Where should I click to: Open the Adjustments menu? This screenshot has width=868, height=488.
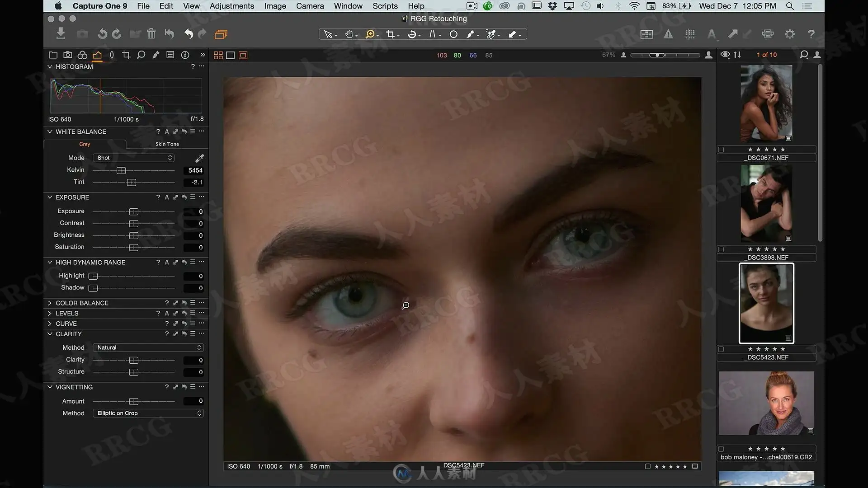(x=232, y=6)
